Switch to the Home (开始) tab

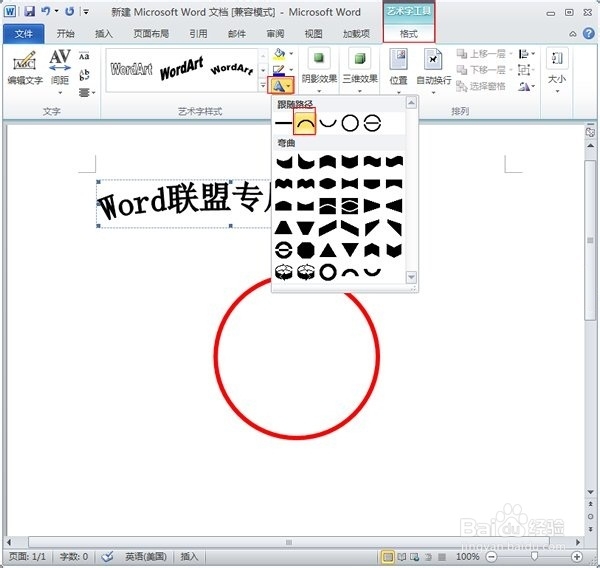65,34
